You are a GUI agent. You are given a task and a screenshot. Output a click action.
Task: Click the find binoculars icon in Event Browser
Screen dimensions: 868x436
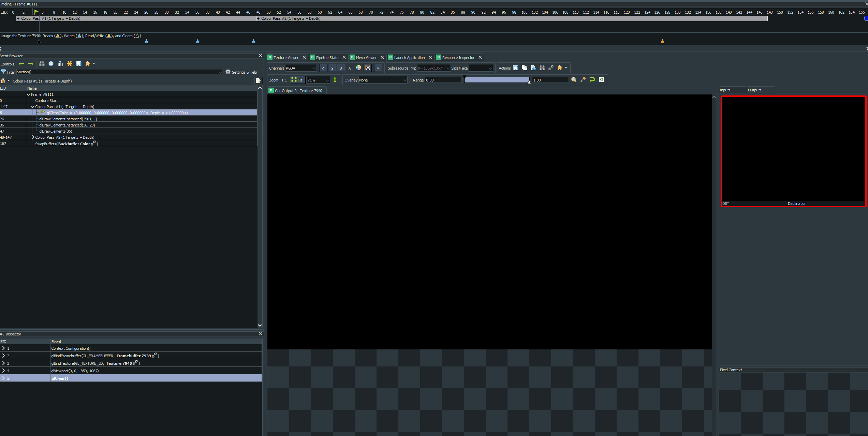(42, 64)
